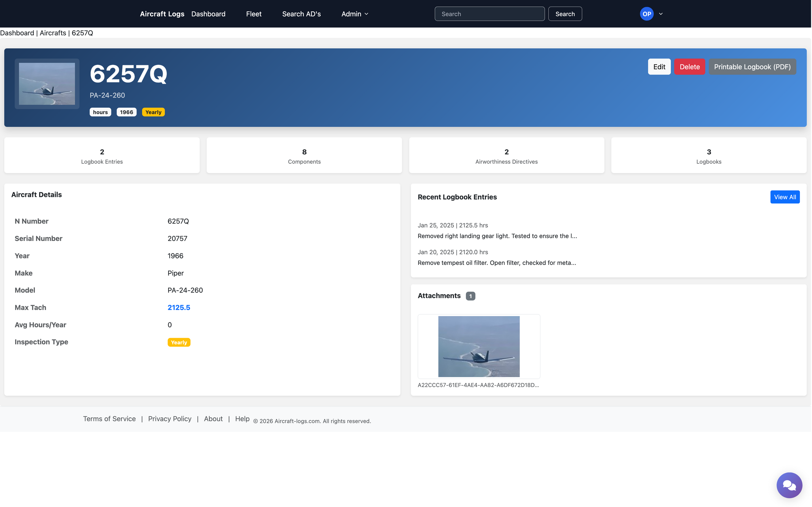Click the Aircraft Logs brand logo
Image resolution: width=812 pixels, height=507 pixels.
pyautogui.click(x=162, y=14)
